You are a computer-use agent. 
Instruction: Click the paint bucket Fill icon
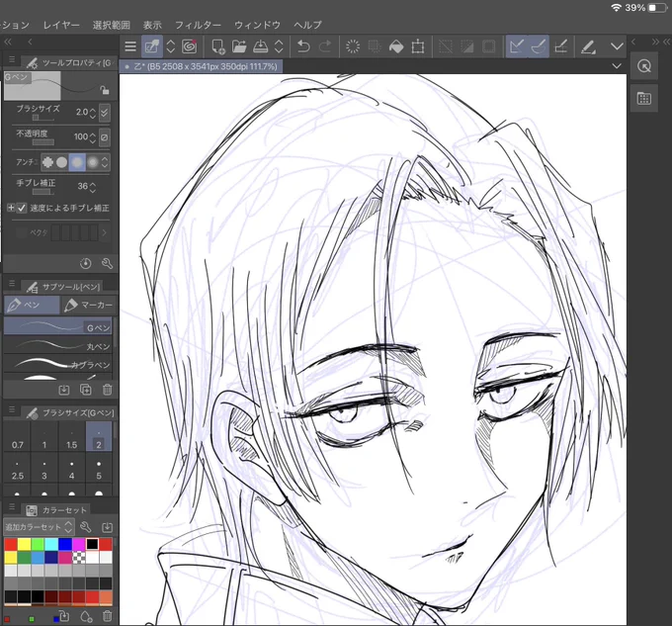tap(396, 46)
